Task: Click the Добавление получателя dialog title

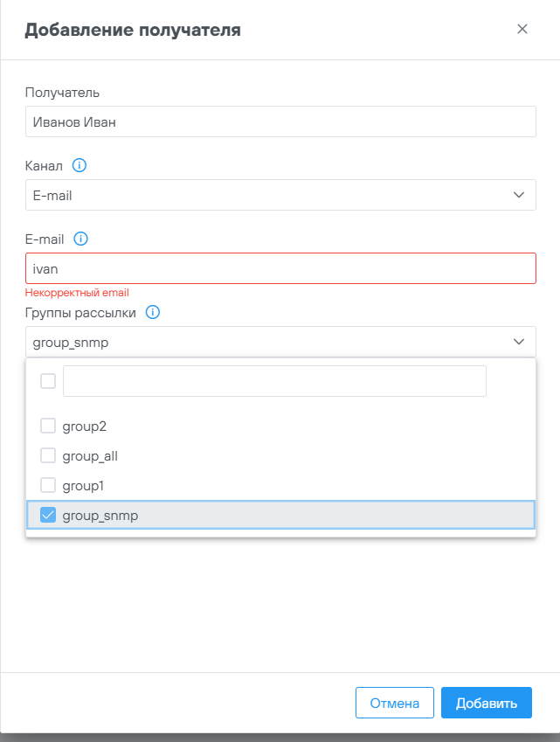Action: tap(133, 31)
